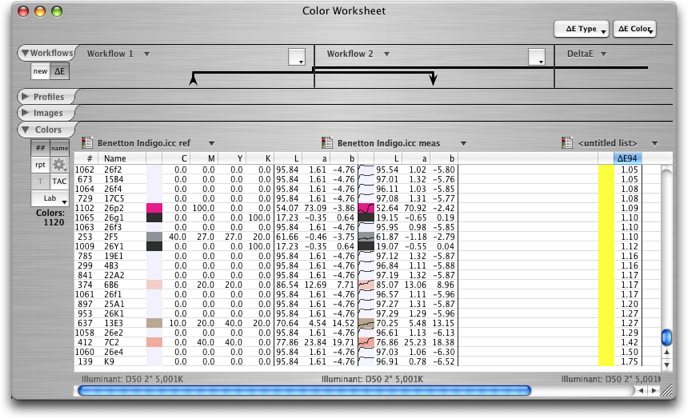
Task: Open the Lab color mode dropdown
Action: (x=50, y=198)
